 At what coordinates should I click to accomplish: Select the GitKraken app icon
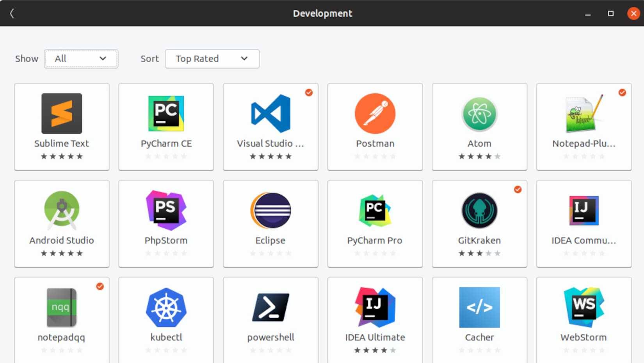479,211
